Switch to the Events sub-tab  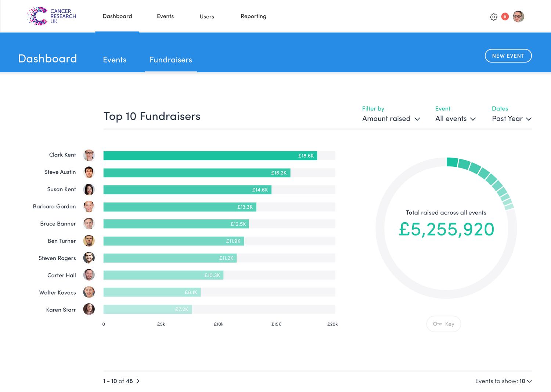click(x=114, y=60)
